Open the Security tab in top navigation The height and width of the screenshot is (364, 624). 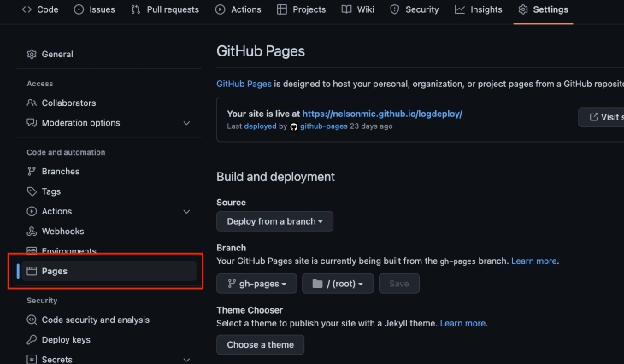tap(415, 9)
